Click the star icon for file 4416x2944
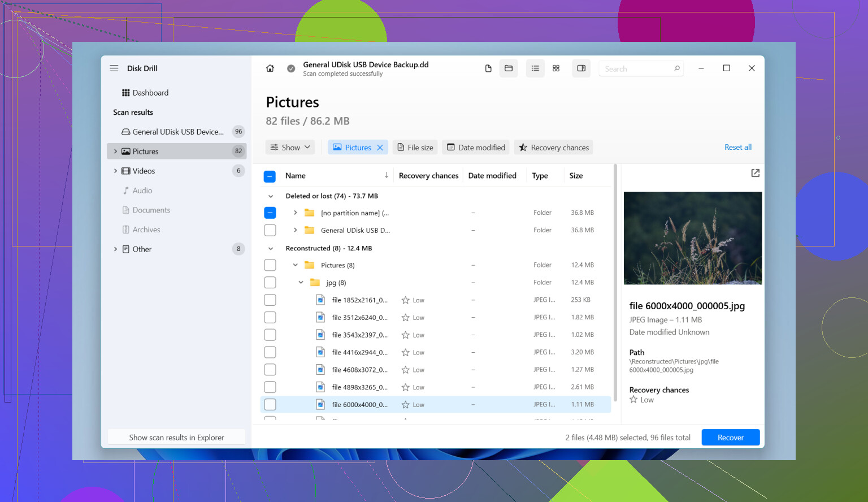Viewport: 868px width, 502px height. (x=405, y=352)
